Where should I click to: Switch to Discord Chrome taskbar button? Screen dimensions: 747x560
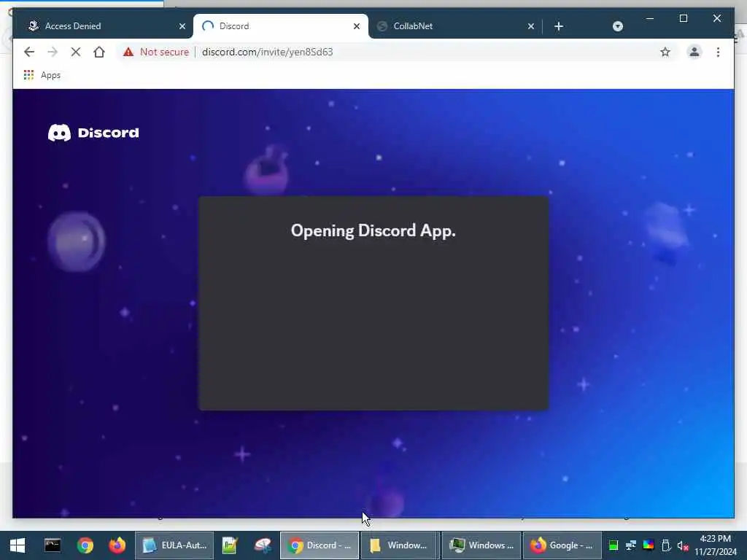(x=320, y=545)
